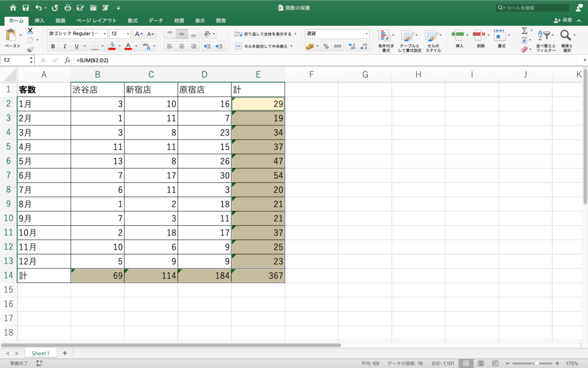Open the font name dropdown
The height and width of the screenshot is (368, 588).
pyautogui.click(x=104, y=34)
